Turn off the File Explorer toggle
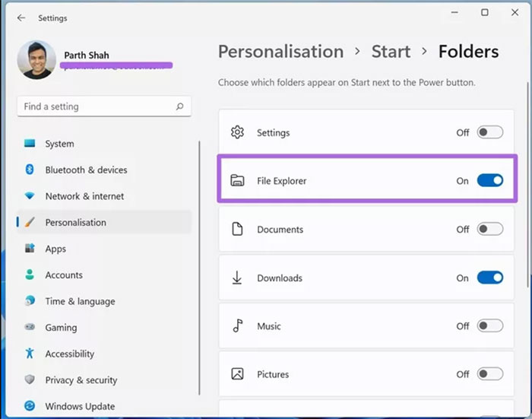 (489, 181)
